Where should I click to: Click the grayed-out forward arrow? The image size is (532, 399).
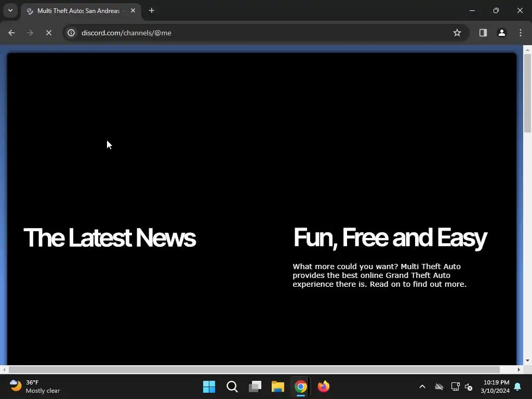pos(30,33)
